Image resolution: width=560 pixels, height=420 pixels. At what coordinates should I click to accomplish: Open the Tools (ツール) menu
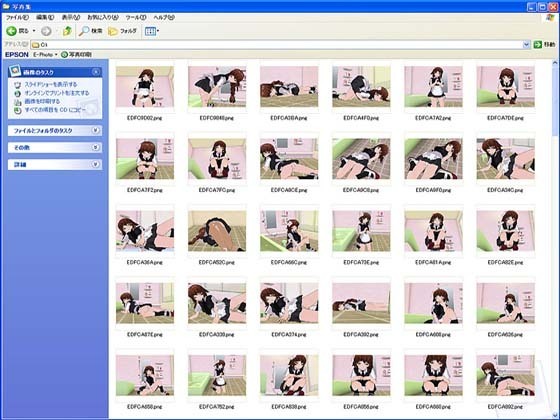pyautogui.click(x=136, y=17)
